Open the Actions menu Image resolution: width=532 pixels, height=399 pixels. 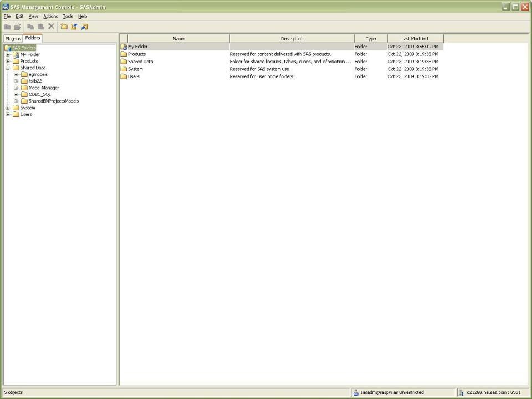coord(50,16)
